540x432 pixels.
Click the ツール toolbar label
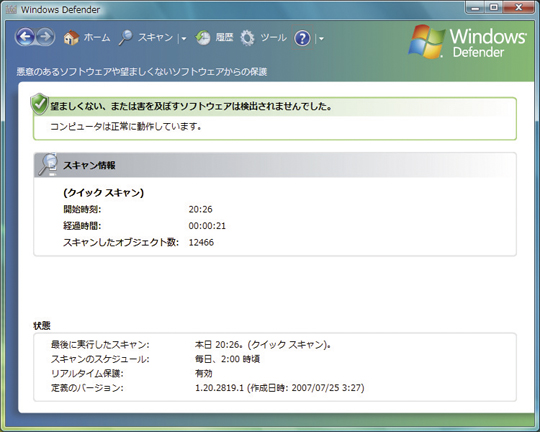(x=273, y=37)
